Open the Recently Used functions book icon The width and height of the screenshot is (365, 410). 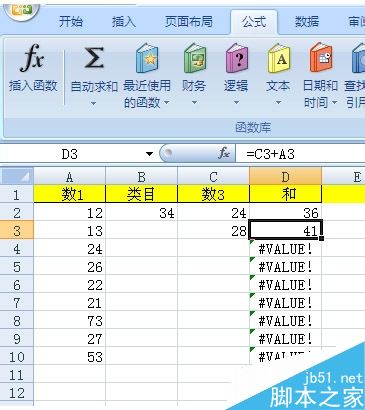(147, 59)
